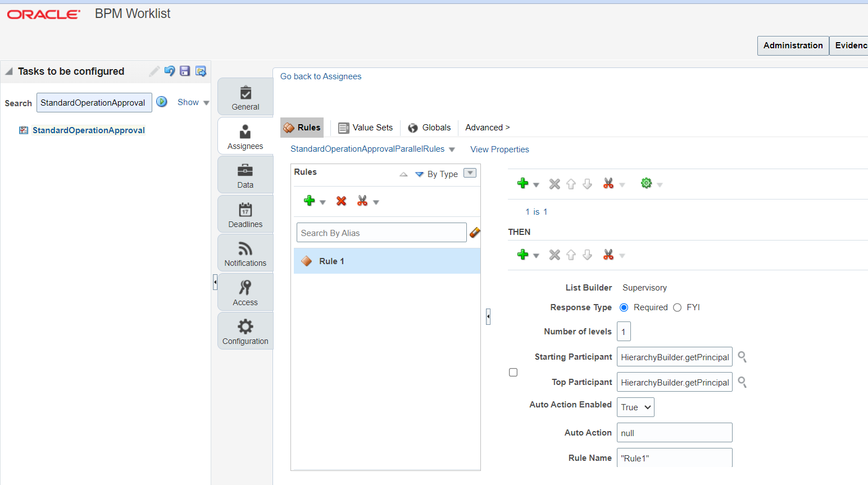Viewport: 868px width, 485px height.
Task: Click the '1 is 1' condition text
Action: [537, 212]
